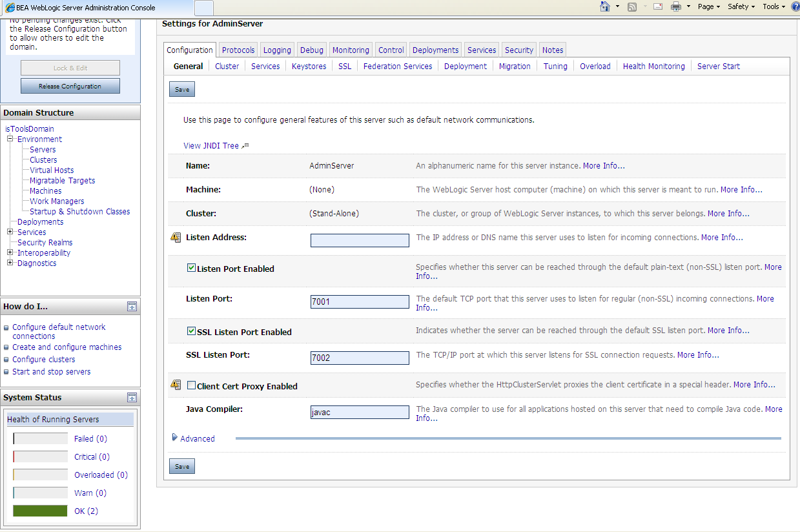Select Servers in the Domain Structure tree
Viewport: 800px width, 532px height.
coord(43,149)
